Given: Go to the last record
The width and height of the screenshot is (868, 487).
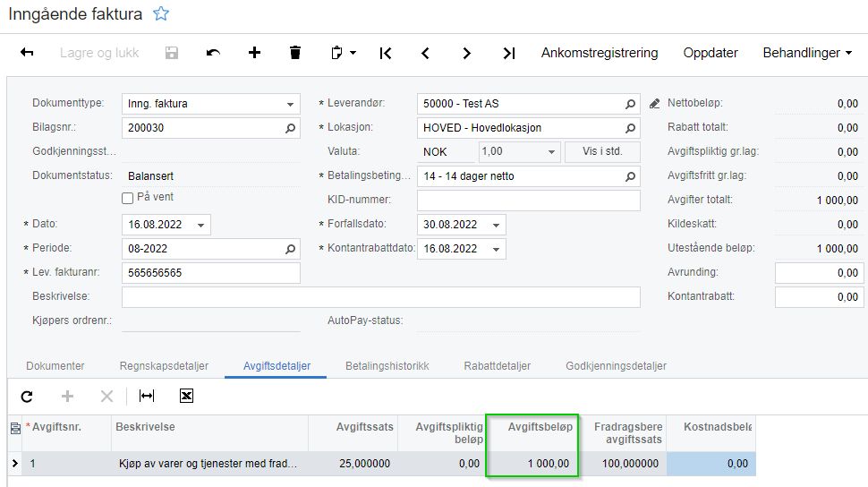Looking at the screenshot, I should pos(509,53).
